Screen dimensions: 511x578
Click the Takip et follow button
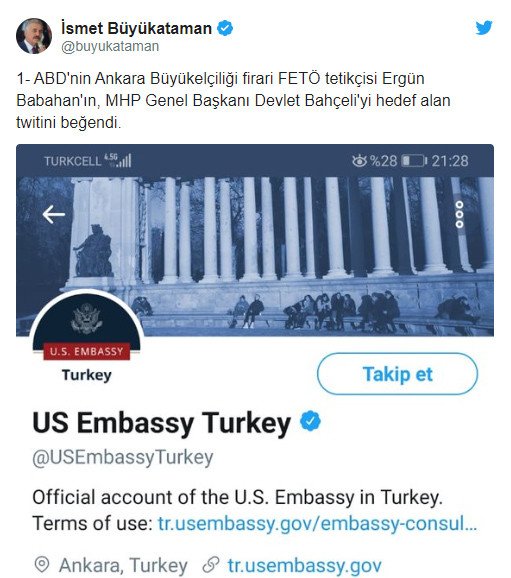(397, 374)
